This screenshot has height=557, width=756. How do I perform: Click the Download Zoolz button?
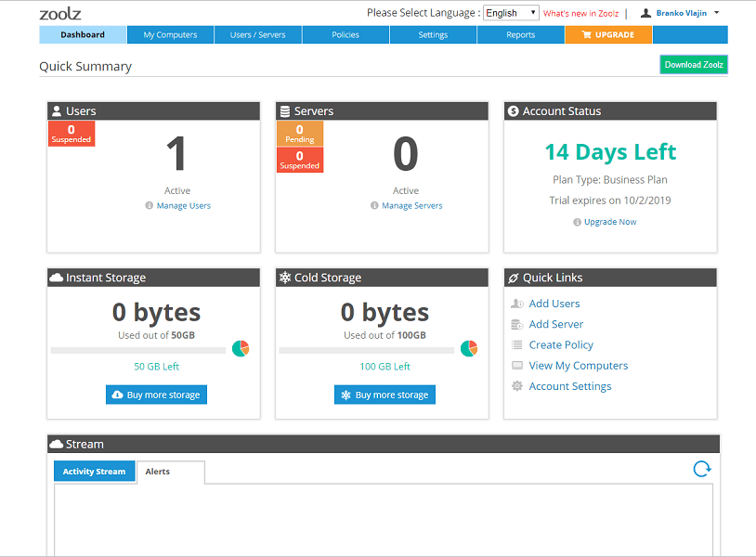coord(694,65)
